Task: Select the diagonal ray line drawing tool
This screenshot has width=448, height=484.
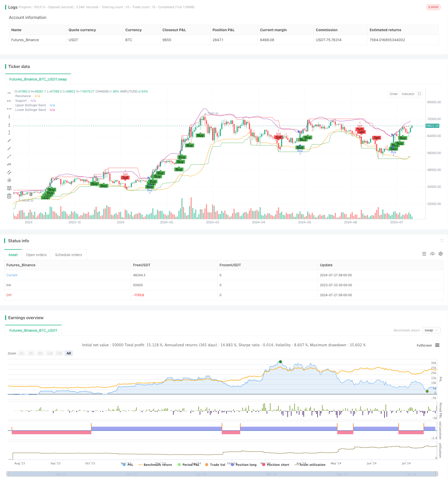Action: point(9,148)
